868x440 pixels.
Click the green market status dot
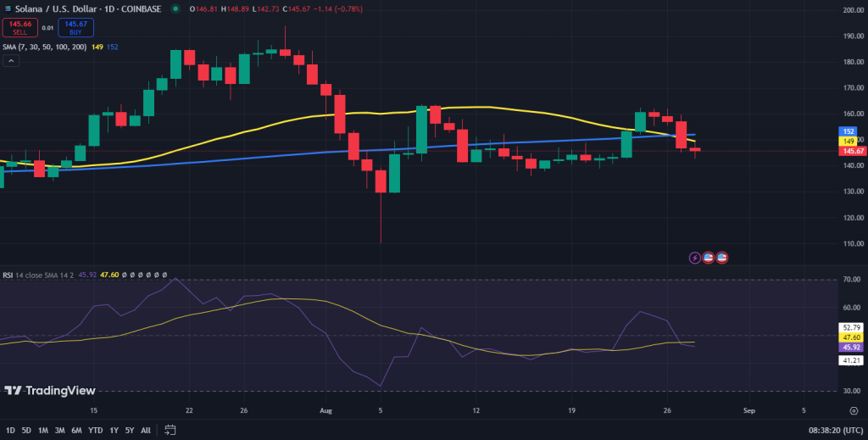(x=175, y=8)
